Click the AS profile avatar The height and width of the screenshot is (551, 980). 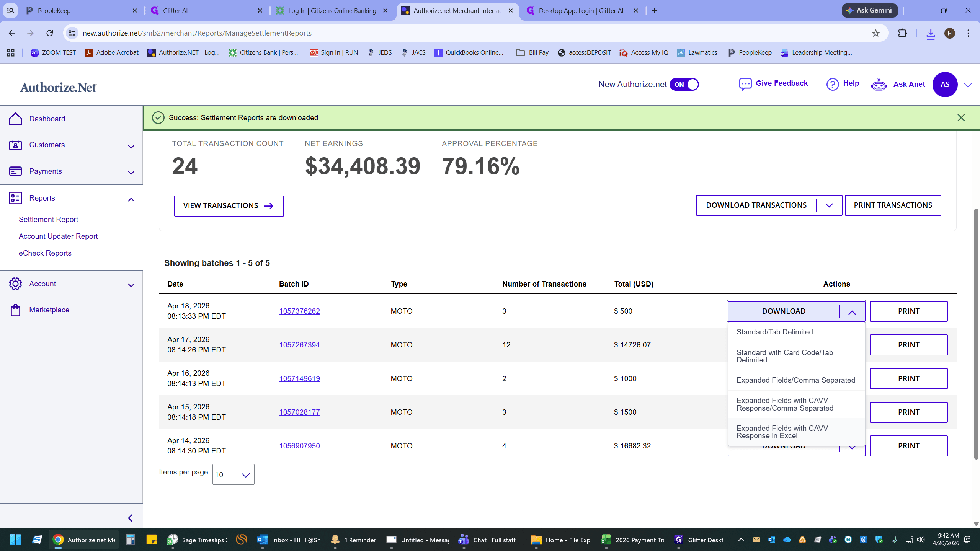tap(945, 84)
